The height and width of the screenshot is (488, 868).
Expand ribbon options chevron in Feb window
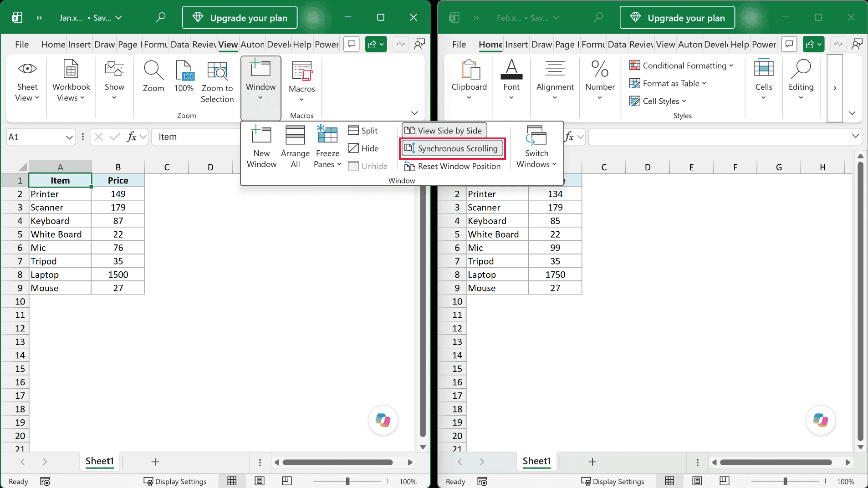click(x=852, y=113)
